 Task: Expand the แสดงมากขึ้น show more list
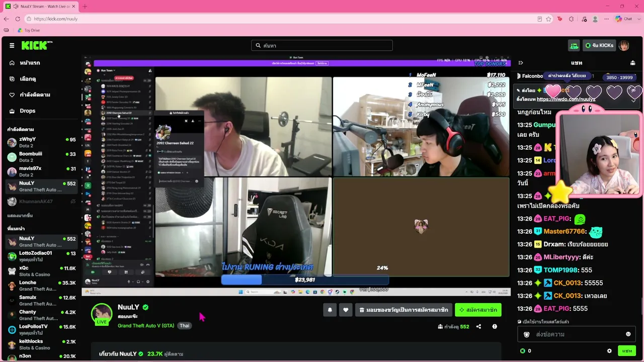(x=20, y=216)
